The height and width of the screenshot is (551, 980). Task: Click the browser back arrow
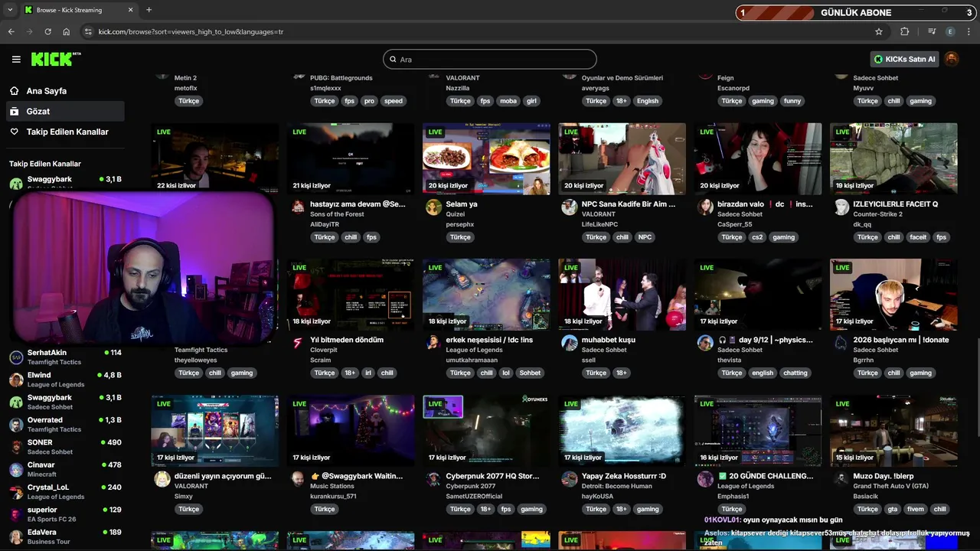pos(11,31)
